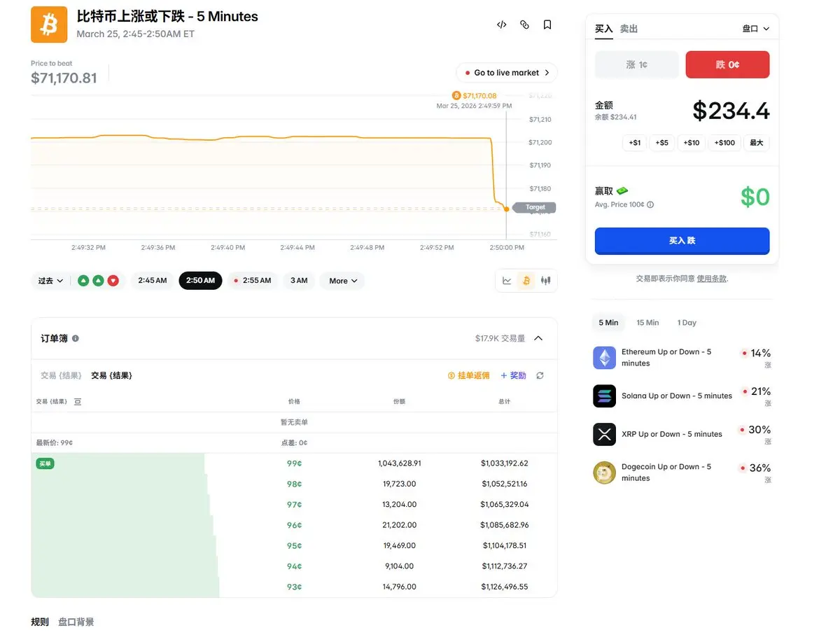Switch to 15 Min markets tab
This screenshot has height=635, width=840.
pos(647,323)
